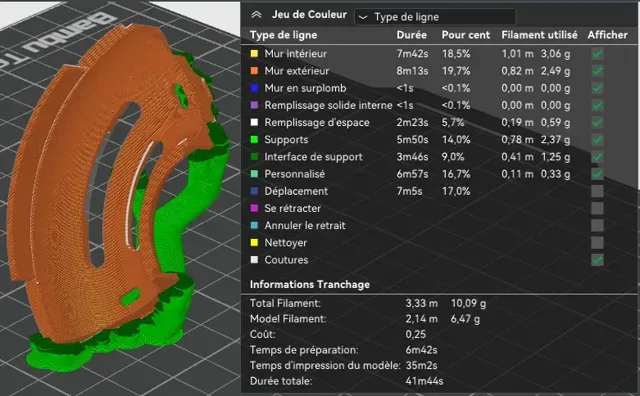This screenshot has width=640, height=396.
Task: Select the blue Mur en surplomb swatch
Action: 254,88
